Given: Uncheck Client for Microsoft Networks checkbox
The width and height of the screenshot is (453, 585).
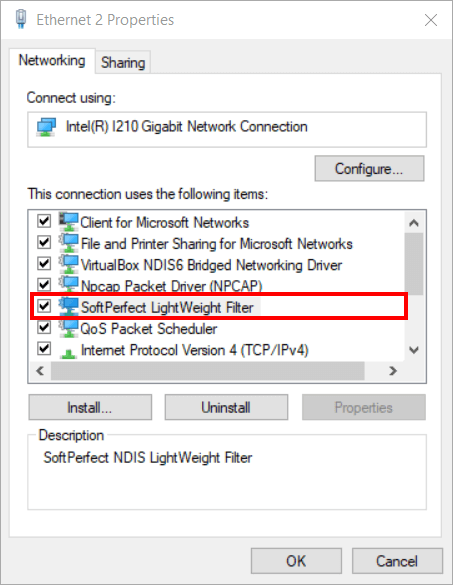Looking at the screenshot, I should click(x=44, y=221).
